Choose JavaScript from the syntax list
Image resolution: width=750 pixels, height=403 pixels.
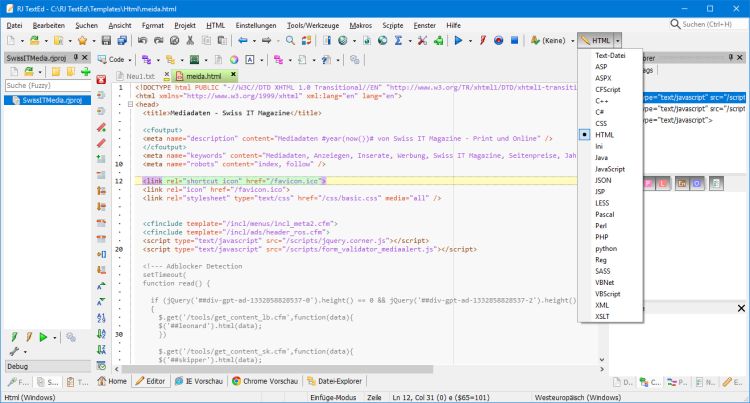tap(608, 169)
